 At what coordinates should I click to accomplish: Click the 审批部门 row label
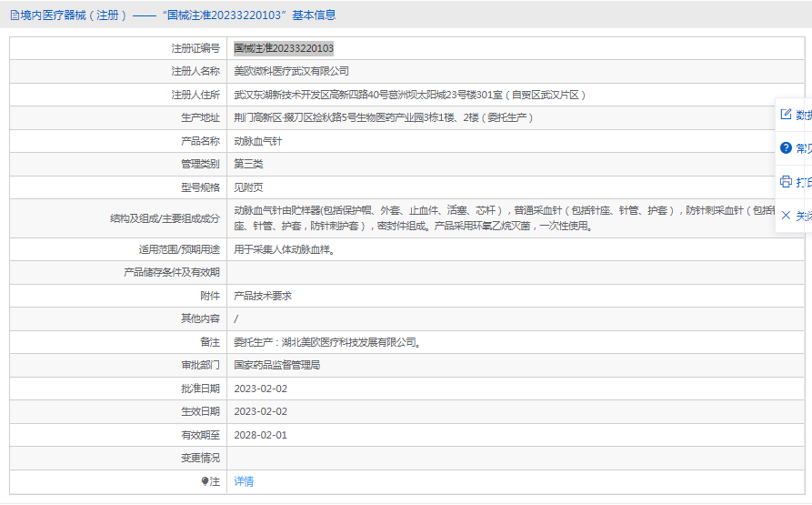(200, 365)
